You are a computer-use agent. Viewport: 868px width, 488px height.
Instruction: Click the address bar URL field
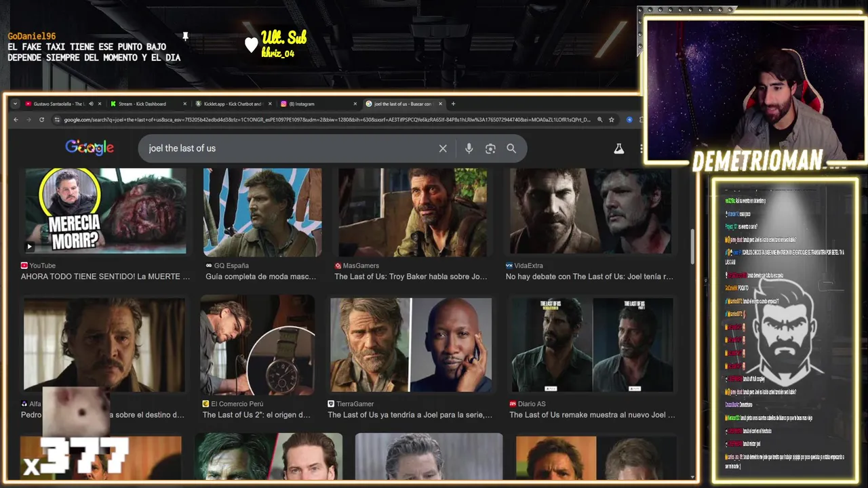coord(327,120)
